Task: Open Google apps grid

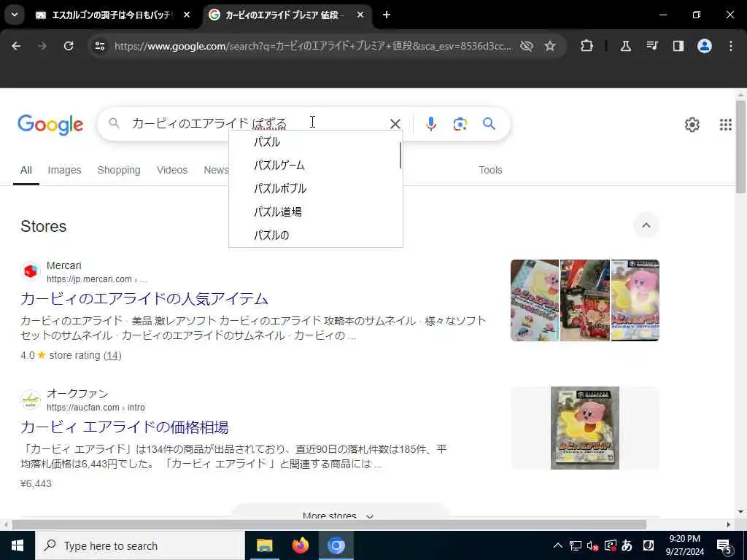Action: pos(726,125)
